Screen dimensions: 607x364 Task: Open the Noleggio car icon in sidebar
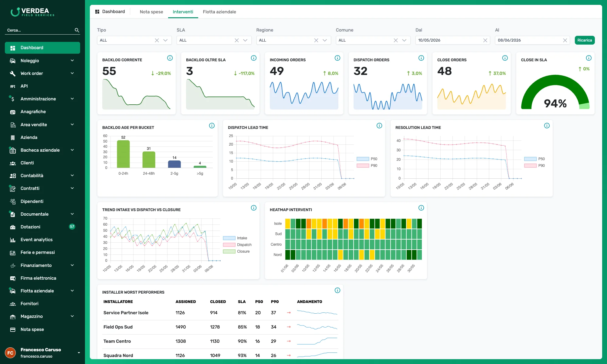tap(13, 61)
